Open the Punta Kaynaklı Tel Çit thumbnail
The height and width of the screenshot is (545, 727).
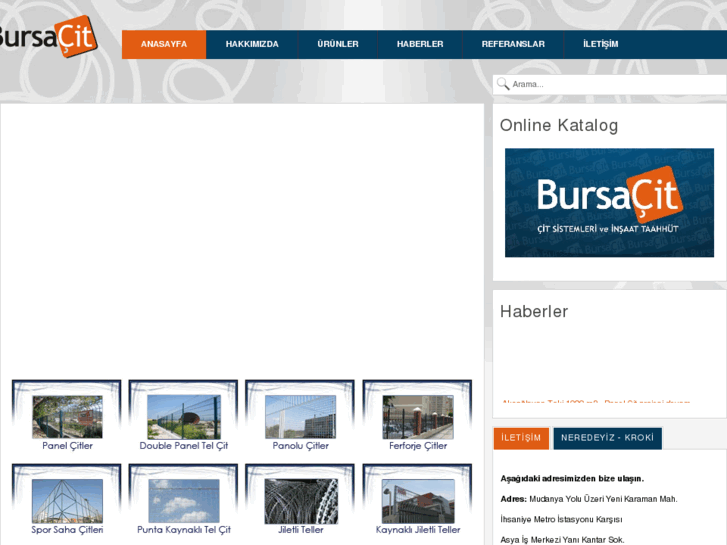point(184,501)
